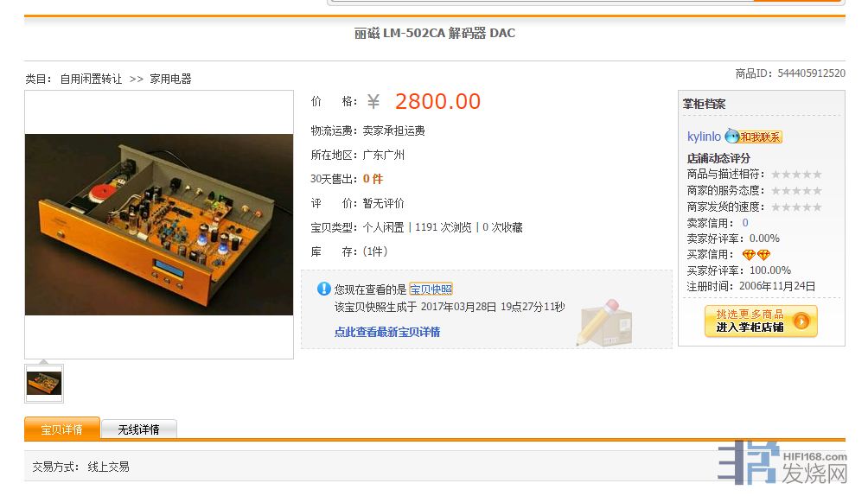
Task: Click the HIFI168 发烧网 watermark logo
Action: tap(782, 463)
